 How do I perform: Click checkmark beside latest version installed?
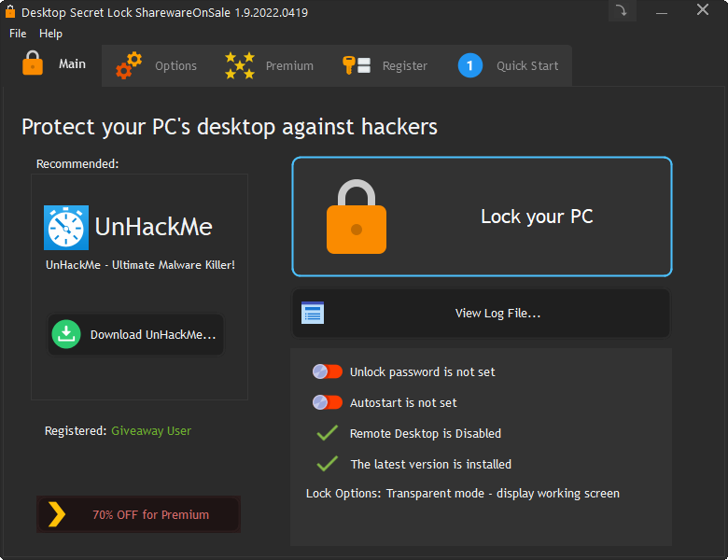click(328, 464)
